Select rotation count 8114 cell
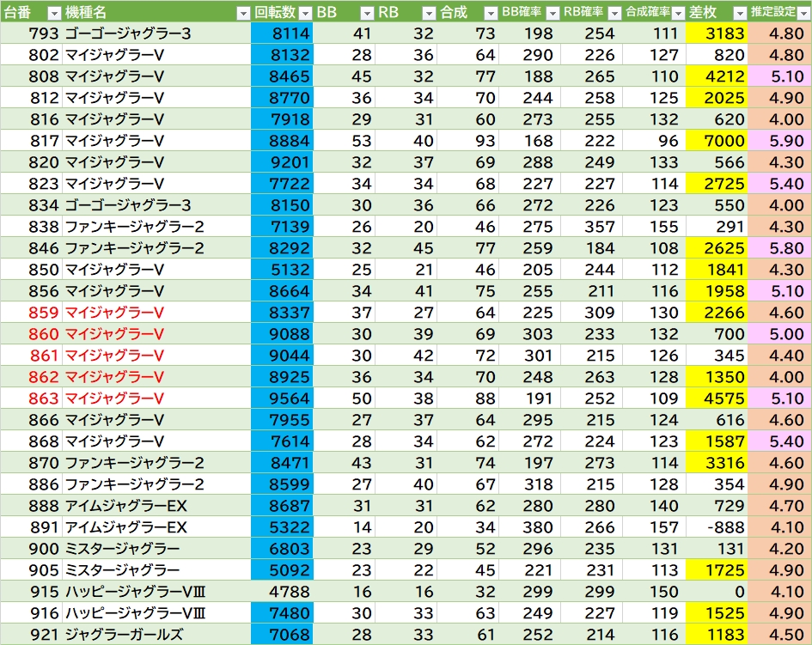Viewport: 812px width, 645px height. point(282,33)
